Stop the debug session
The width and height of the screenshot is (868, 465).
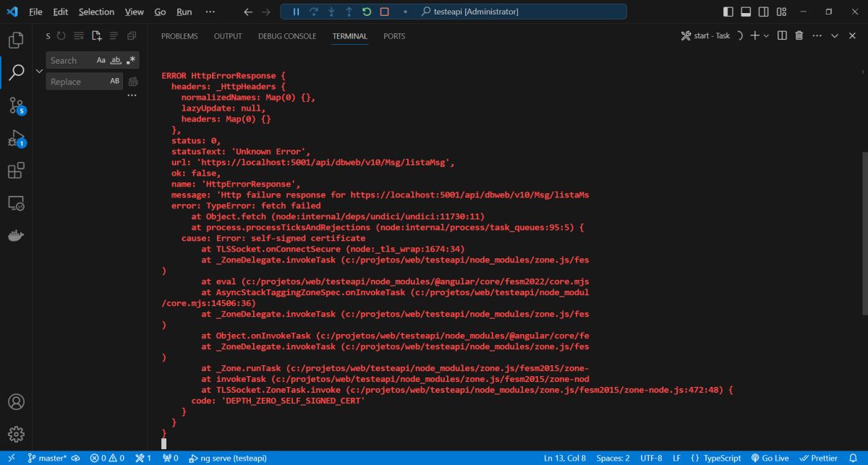[385, 12]
